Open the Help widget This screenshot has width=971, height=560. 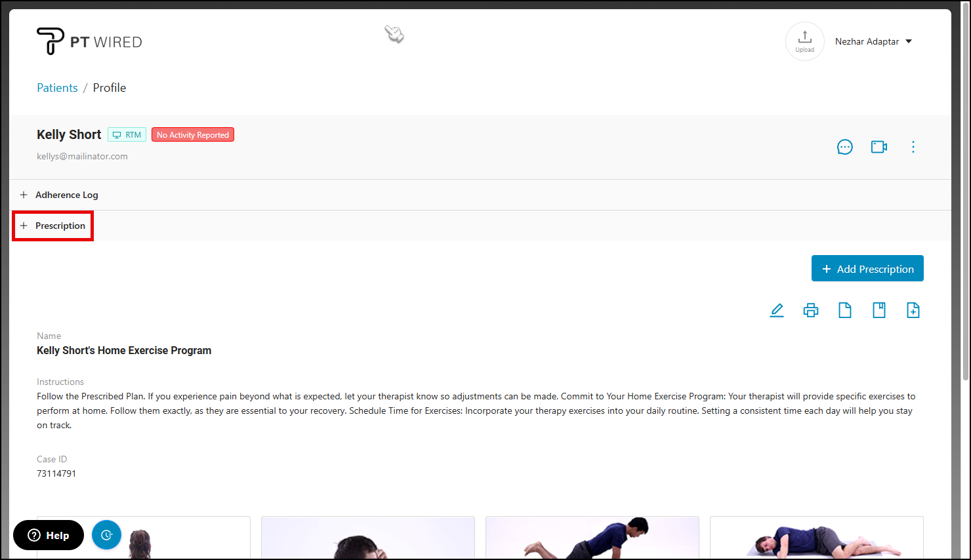pos(49,535)
